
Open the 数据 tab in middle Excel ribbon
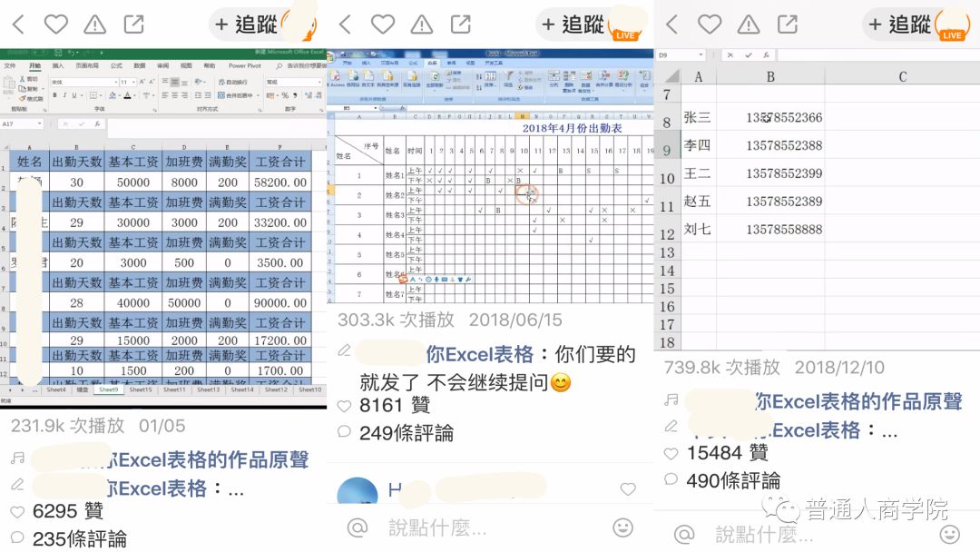[x=432, y=64]
